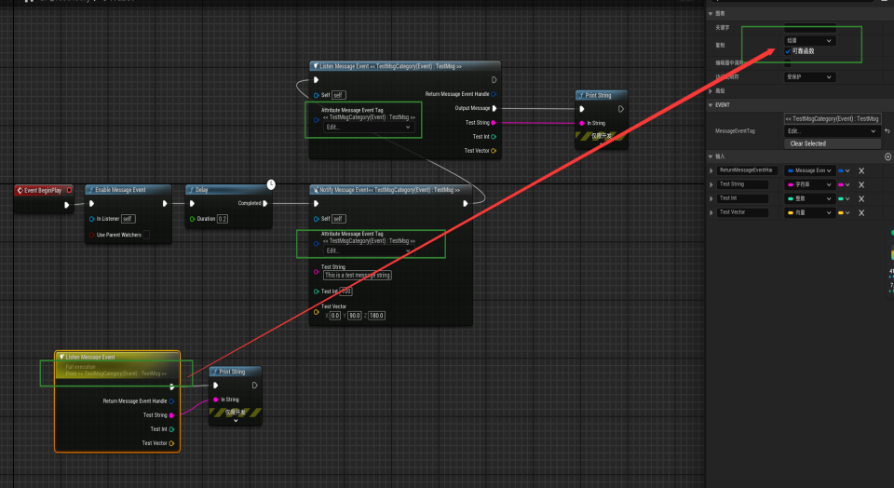Click the Duration 0.2 value field

point(222,219)
